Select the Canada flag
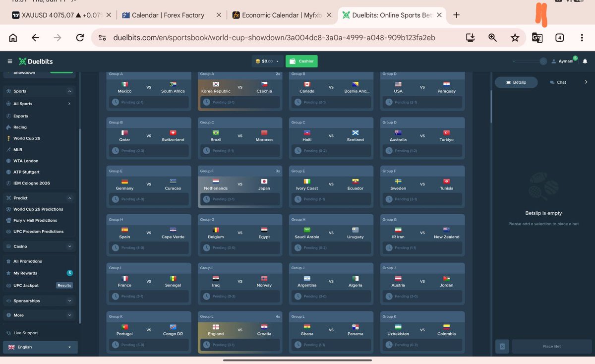The width and height of the screenshot is (595, 364). point(307,84)
